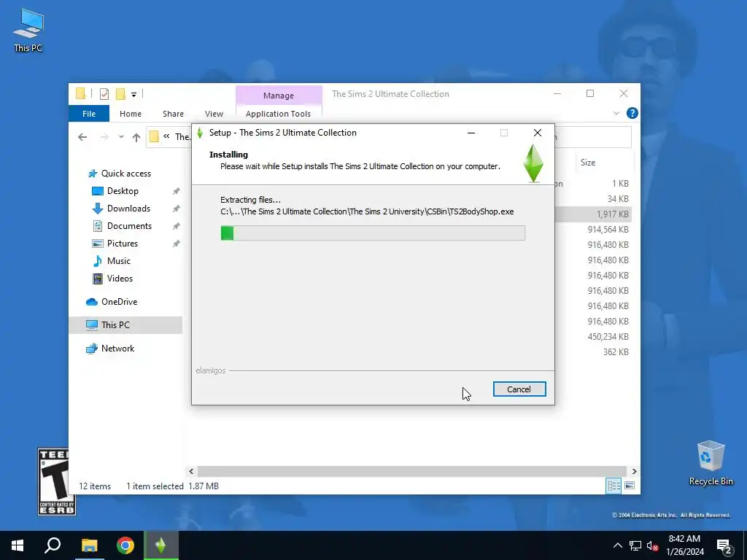Click the muted volume tray icon
Screen dimensions: 747x560
click(x=652, y=545)
